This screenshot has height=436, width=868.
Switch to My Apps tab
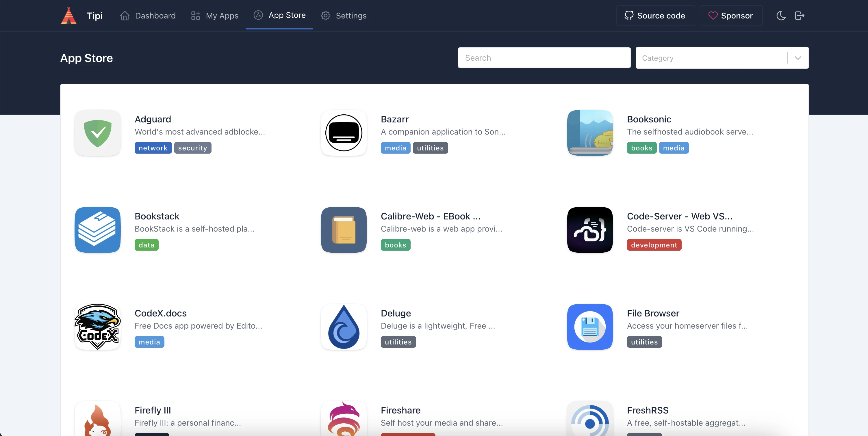pyautogui.click(x=215, y=16)
